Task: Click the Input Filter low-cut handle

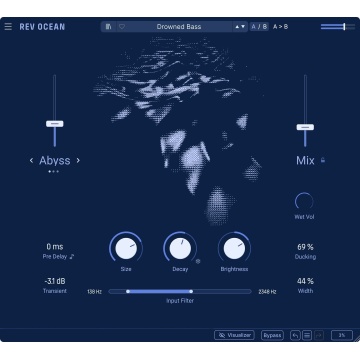Action: (x=128, y=291)
